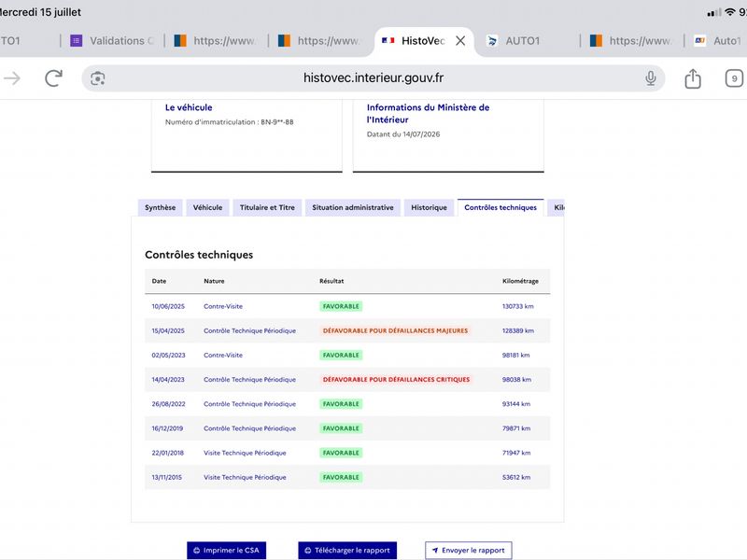The width and height of the screenshot is (747, 560).
Task: Switch to the Validations browser tab
Action: [x=112, y=41]
